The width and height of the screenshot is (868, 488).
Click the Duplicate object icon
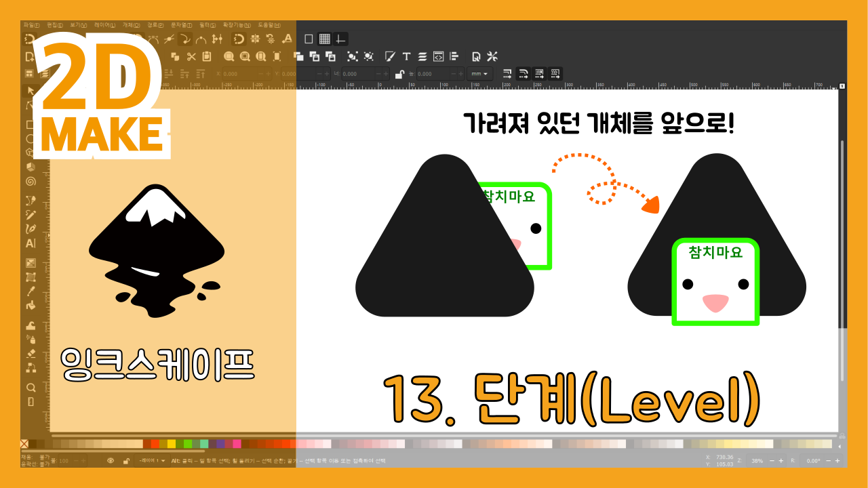tap(298, 56)
